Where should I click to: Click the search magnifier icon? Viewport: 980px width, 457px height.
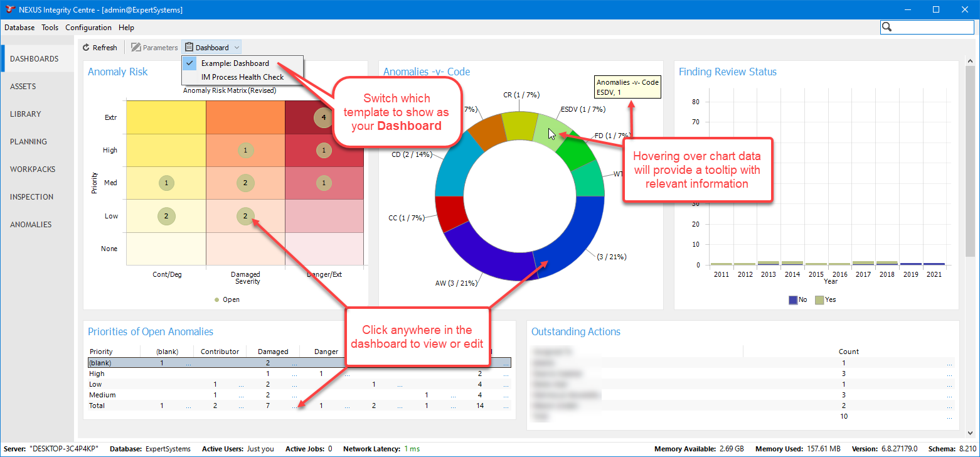point(887,27)
